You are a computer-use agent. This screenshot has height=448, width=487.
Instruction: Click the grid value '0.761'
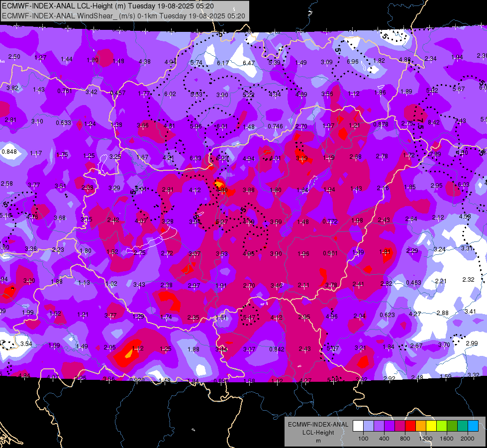(65, 91)
